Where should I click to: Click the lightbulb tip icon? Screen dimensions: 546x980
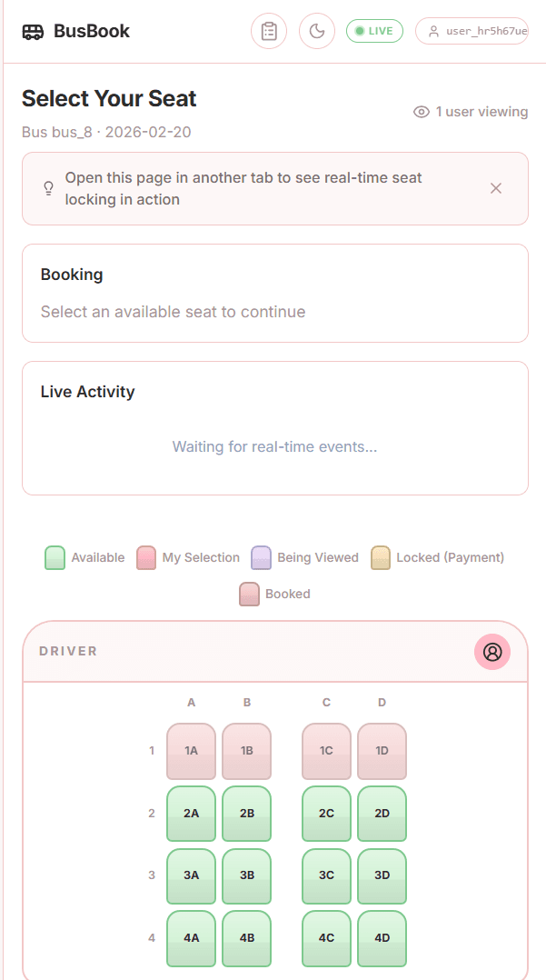[x=48, y=188]
